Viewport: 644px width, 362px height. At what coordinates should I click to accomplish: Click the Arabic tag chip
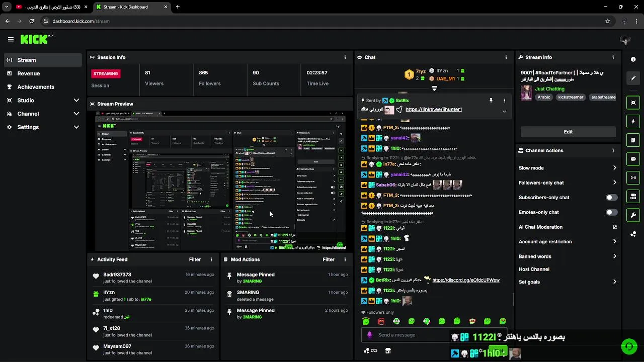544,97
